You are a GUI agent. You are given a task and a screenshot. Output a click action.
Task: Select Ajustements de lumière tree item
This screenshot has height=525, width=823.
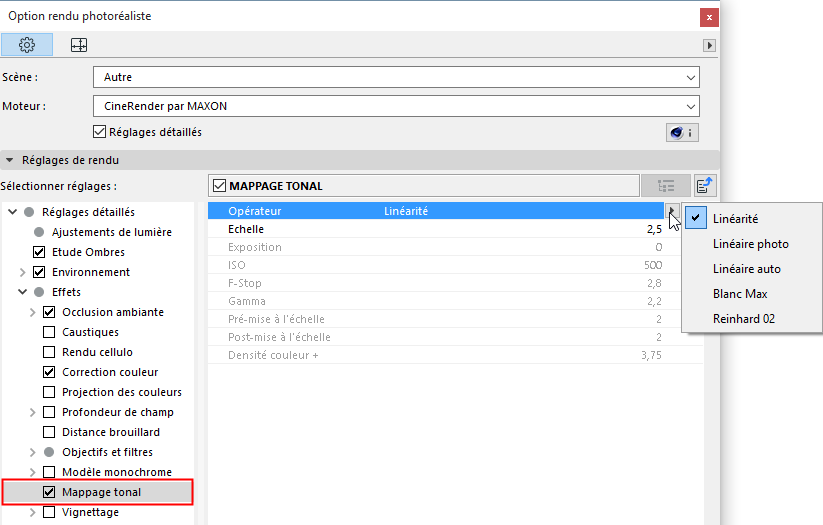click(112, 232)
